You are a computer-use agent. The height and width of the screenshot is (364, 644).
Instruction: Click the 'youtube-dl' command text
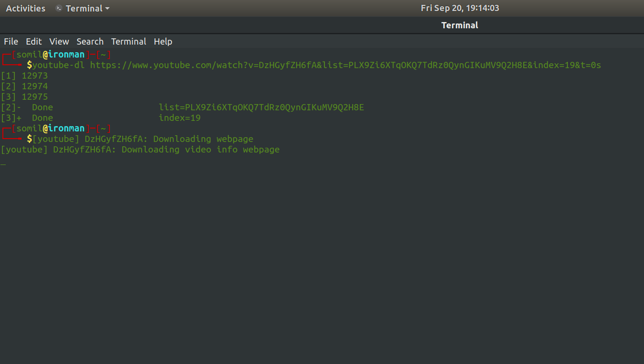[58, 65]
